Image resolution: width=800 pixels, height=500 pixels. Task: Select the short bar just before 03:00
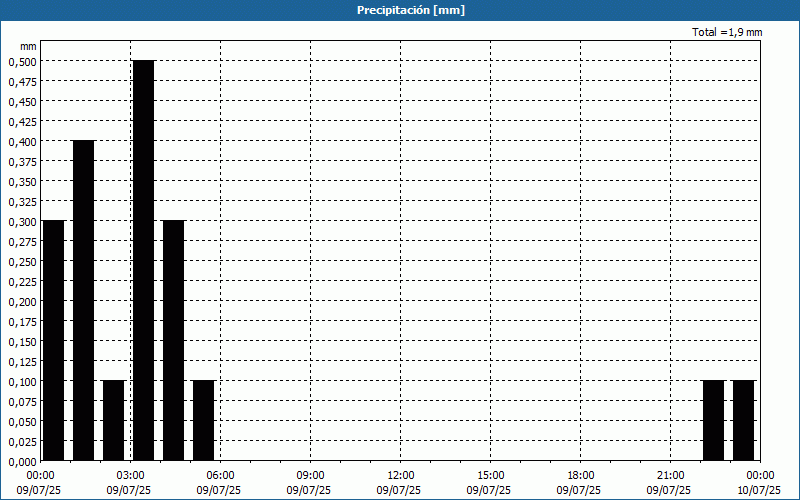click(x=114, y=421)
